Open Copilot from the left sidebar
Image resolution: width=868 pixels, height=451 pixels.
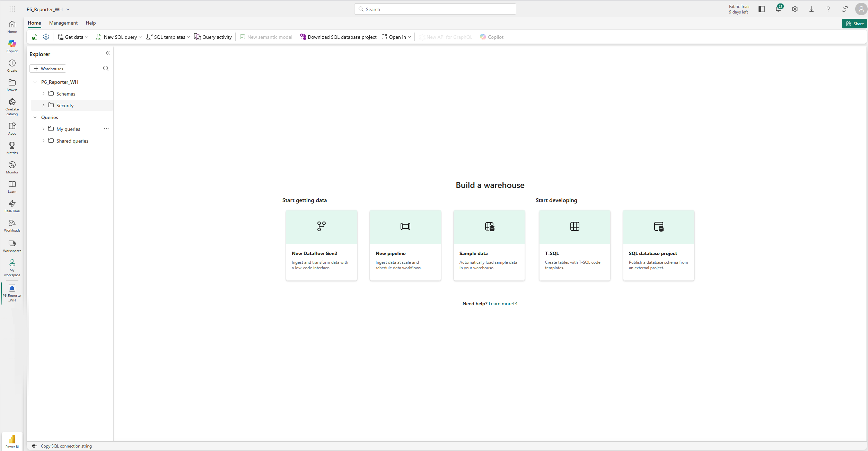[12, 46]
